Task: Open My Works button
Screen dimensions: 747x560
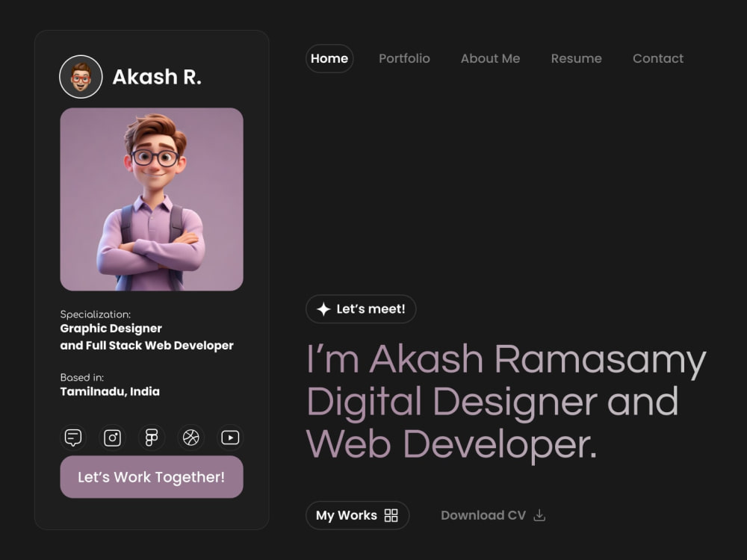Action: tap(357, 515)
